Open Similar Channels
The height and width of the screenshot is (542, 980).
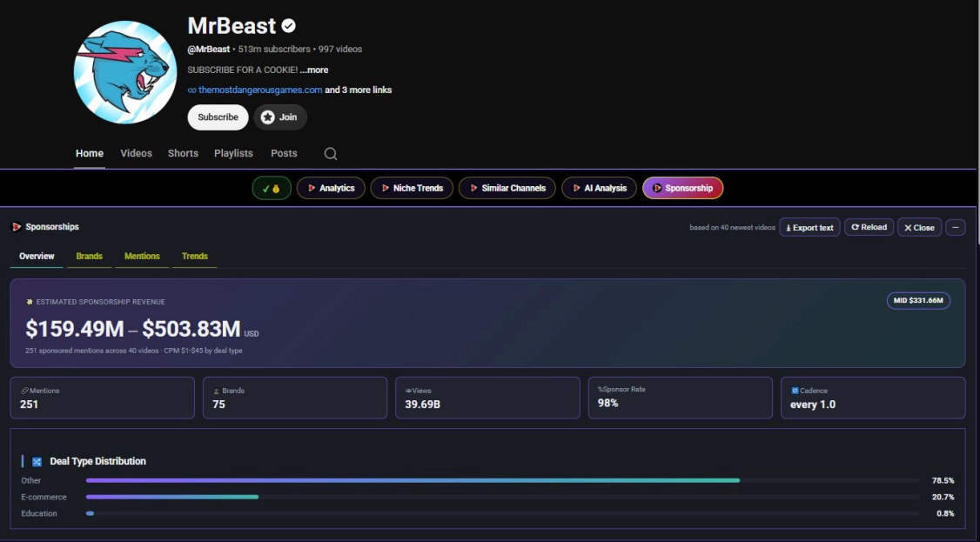coord(507,188)
